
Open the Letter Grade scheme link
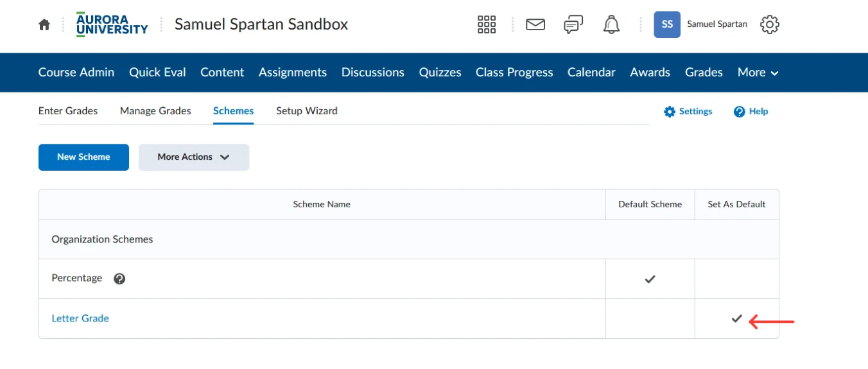[80, 318]
